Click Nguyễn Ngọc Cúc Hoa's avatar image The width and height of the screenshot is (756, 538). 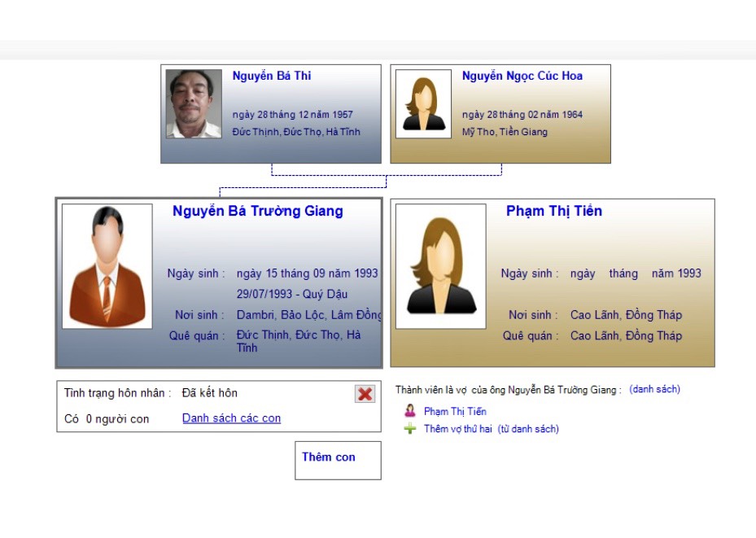pos(423,103)
